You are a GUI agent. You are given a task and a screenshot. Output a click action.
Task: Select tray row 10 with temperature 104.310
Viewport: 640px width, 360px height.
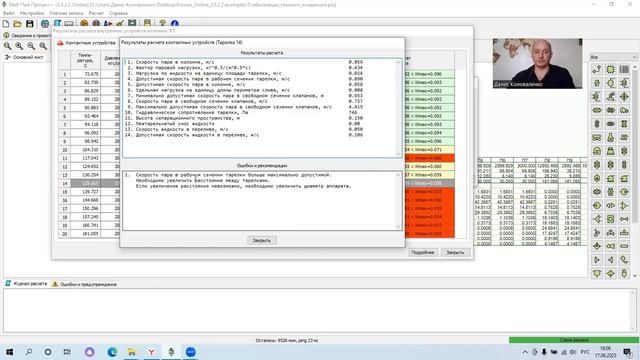[85, 150]
